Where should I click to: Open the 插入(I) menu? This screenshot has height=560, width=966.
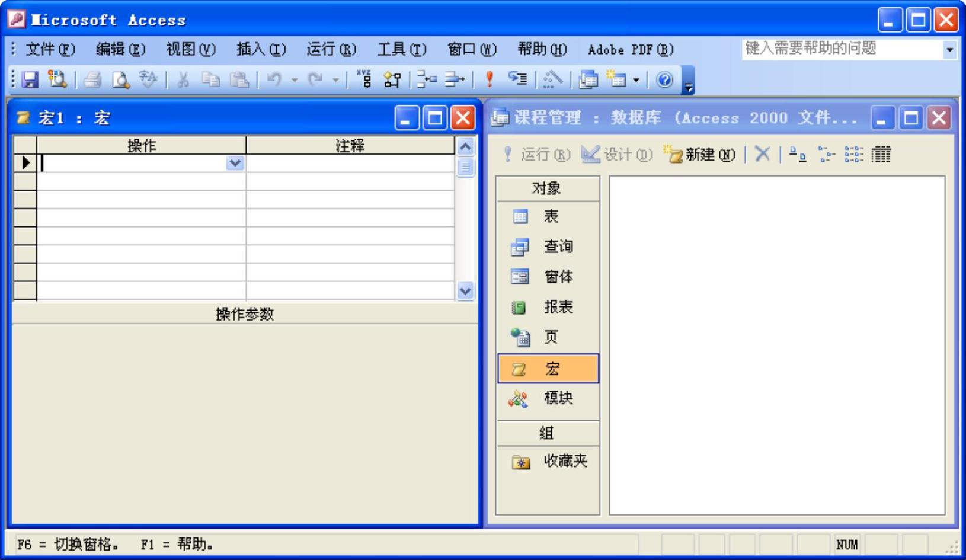click(x=261, y=49)
